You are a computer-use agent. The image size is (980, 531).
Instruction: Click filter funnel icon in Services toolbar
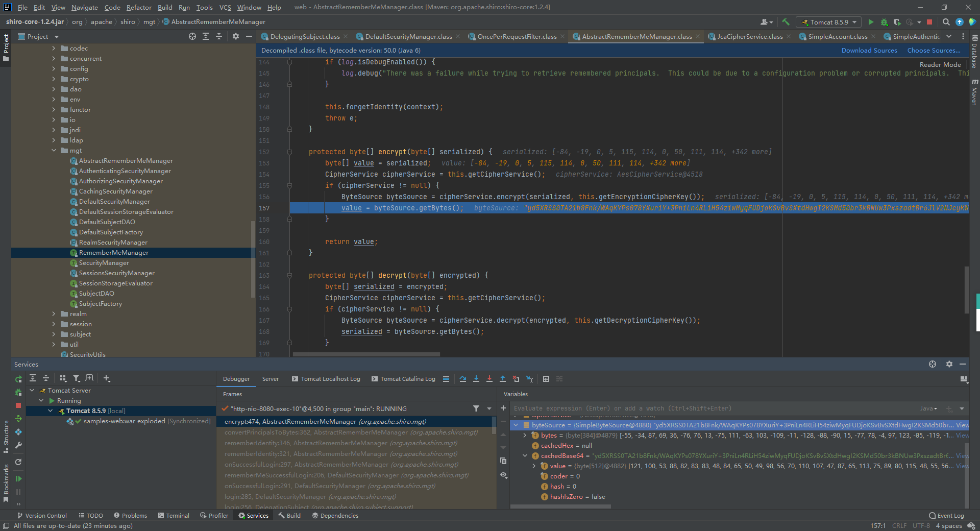click(76, 378)
